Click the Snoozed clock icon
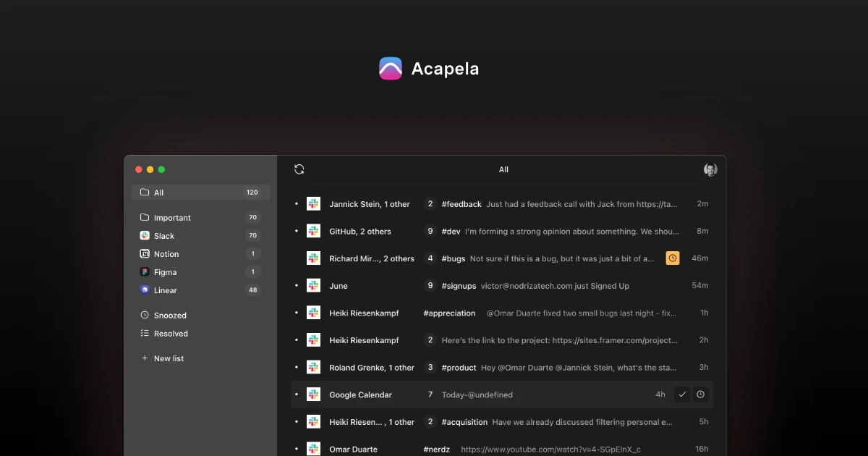The image size is (868, 456). click(x=145, y=316)
